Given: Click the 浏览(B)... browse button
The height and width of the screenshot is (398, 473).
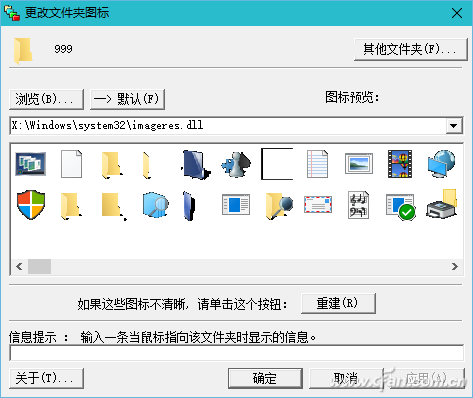Looking at the screenshot, I should tap(46, 99).
